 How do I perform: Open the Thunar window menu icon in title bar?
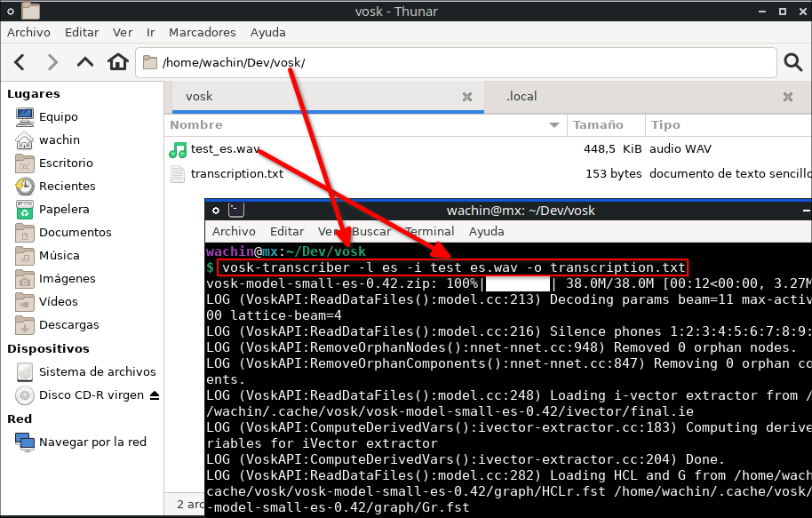(x=11, y=11)
